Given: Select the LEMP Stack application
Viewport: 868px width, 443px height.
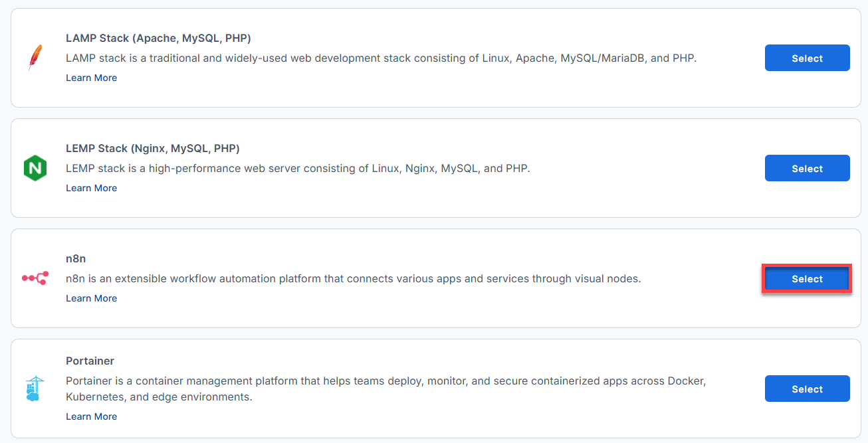Looking at the screenshot, I should click(x=807, y=168).
